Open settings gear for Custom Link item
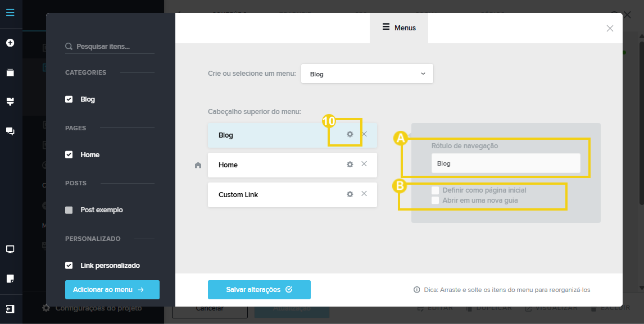Screen dimensions: 644x324 pos(350,194)
